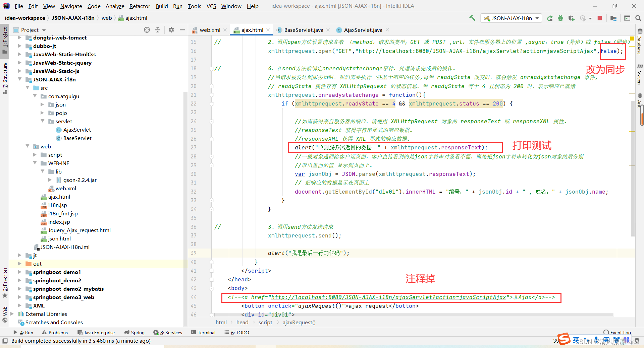
Task: Open the Navigate menu
Action: (71, 6)
